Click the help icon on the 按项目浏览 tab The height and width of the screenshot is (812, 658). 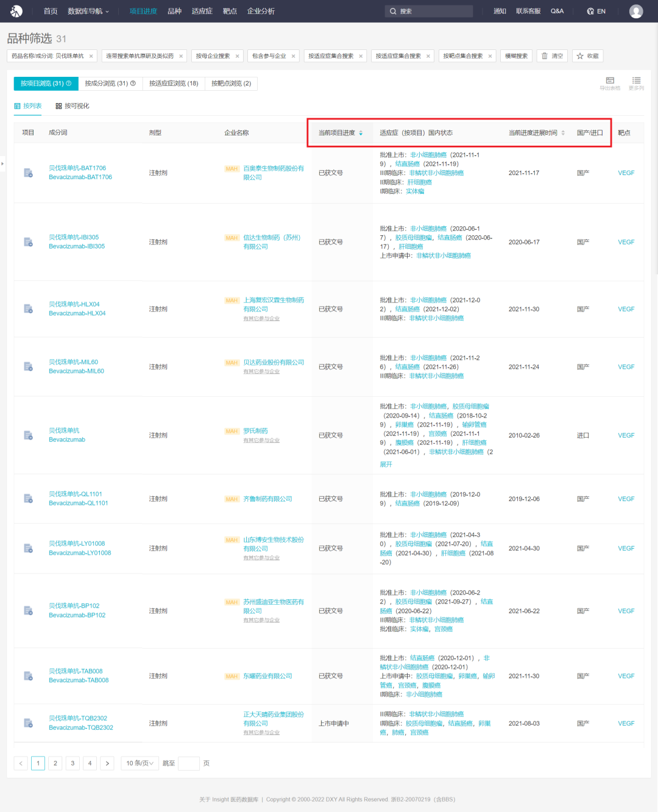click(69, 84)
